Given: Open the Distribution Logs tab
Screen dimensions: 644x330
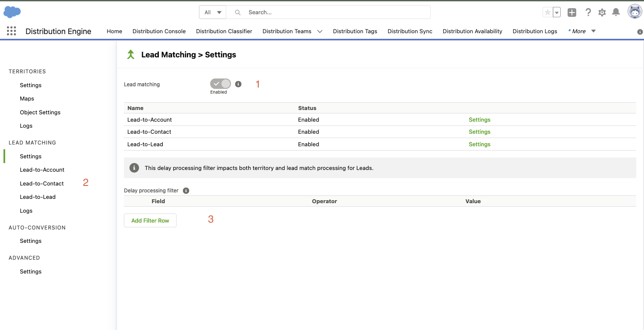Looking at the screenshot, I should point(535,31).
